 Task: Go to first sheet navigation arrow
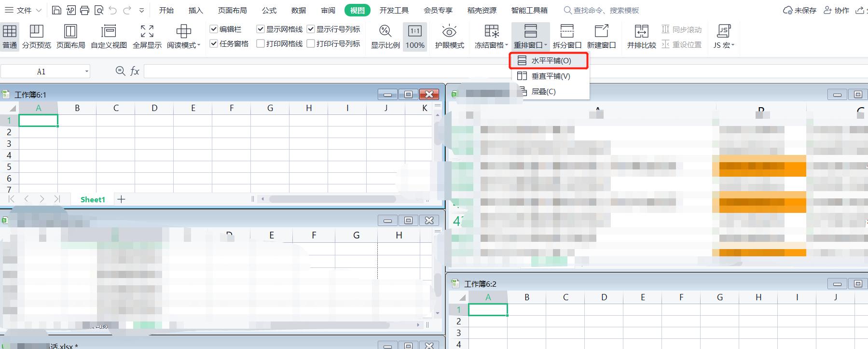tap(12, 199)
